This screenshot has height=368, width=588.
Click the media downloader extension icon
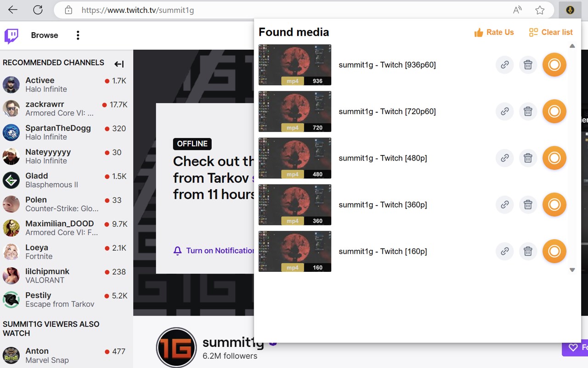click(x=570, y=10)
